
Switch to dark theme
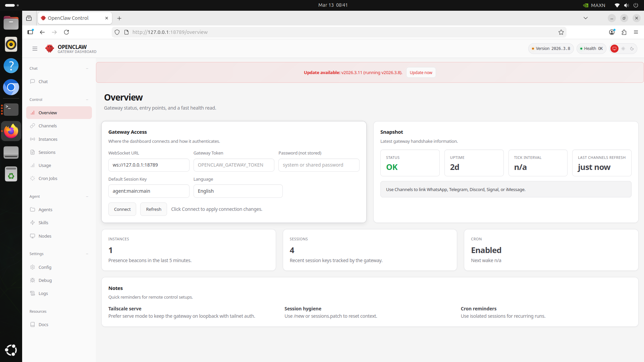632,49
